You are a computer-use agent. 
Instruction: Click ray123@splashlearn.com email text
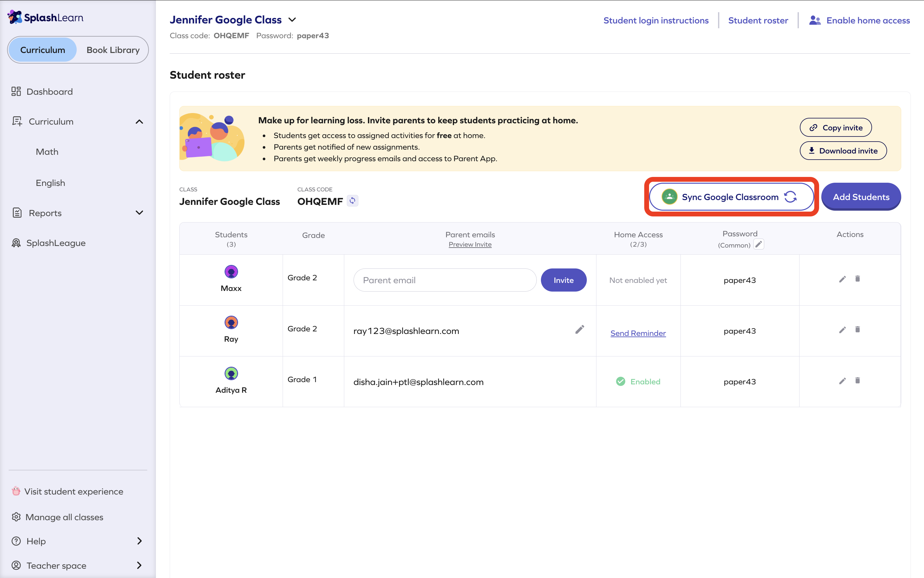click(406, 331)
